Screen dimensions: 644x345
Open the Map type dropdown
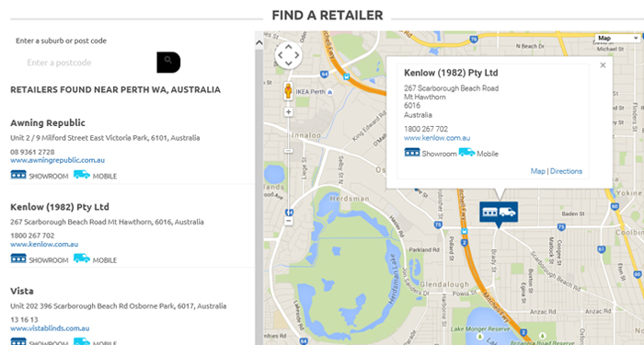point(617,39)
